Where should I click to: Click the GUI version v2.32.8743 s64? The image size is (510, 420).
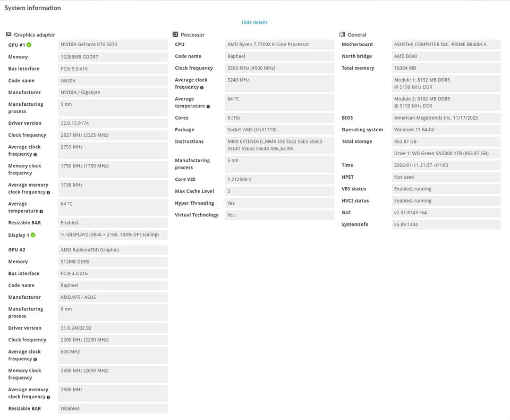446,213
